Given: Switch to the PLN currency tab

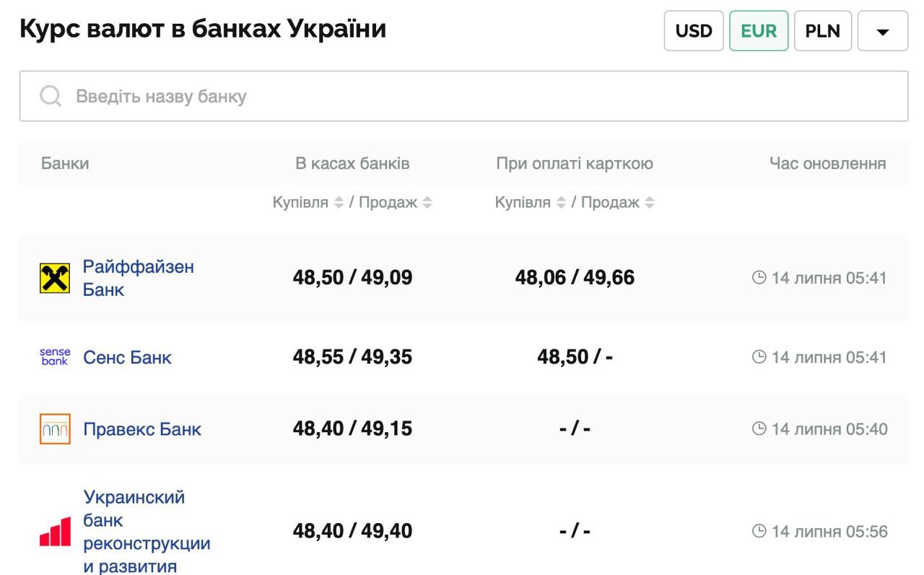Looking at the screenshot, I should (824, 30).
